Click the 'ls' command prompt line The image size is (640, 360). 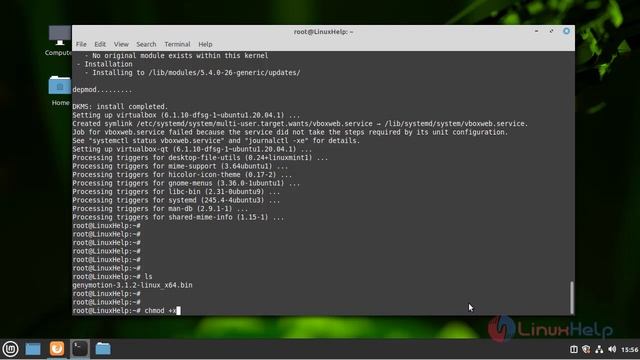pos(112,277)
